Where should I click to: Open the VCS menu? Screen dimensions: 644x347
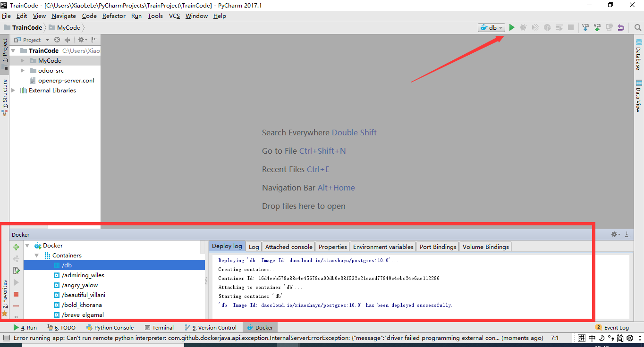(x=174, y=16)
